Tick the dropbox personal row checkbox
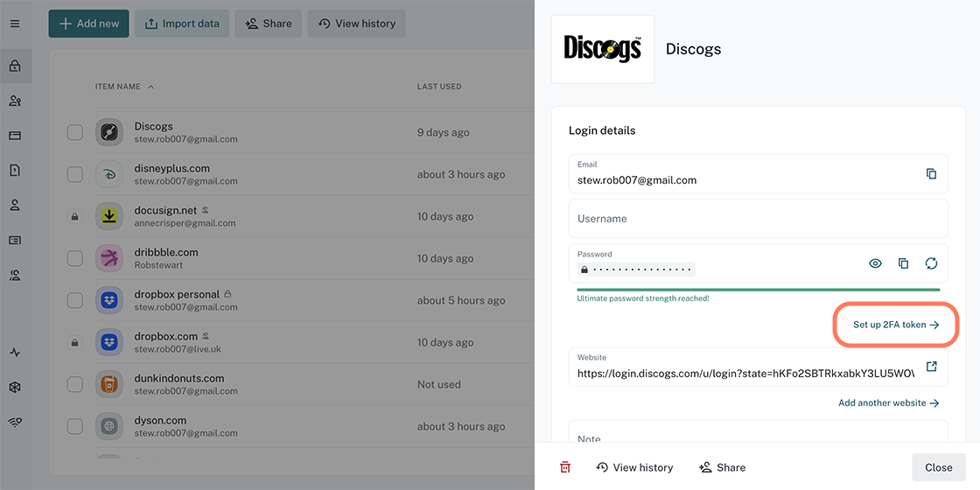The image size is (980, 490). click(x=75, y=300)
